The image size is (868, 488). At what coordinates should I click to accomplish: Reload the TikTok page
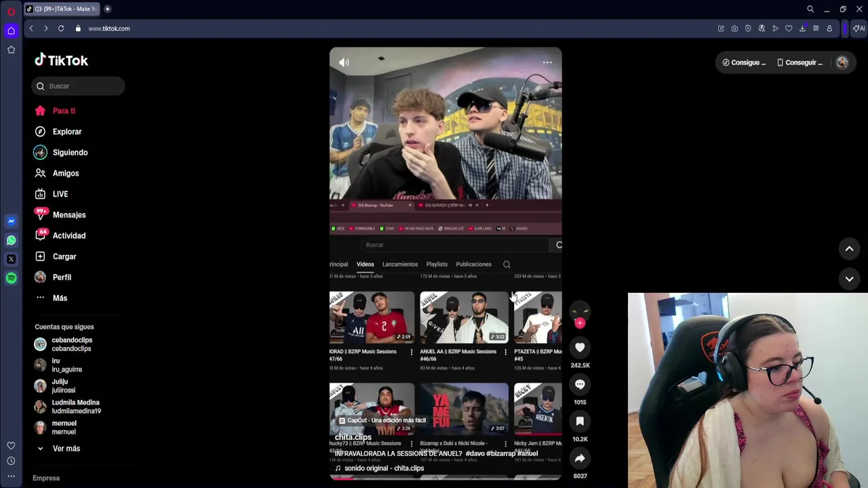61,28
